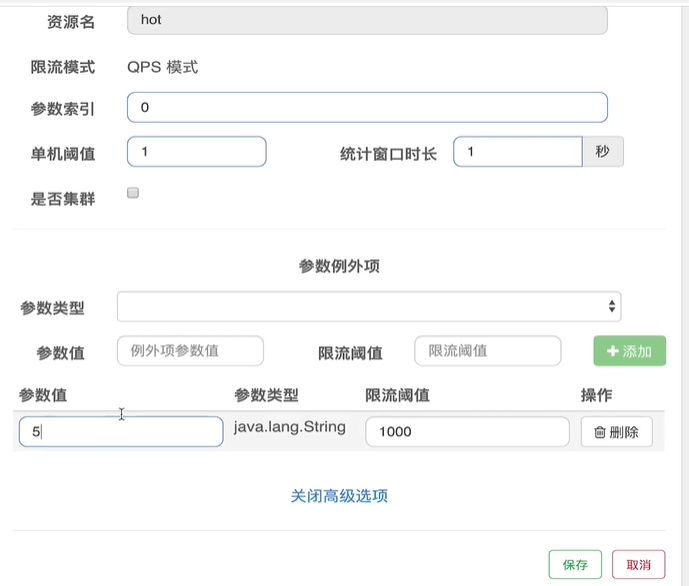Click the 参数类型 column header in table

coord(266,395)
